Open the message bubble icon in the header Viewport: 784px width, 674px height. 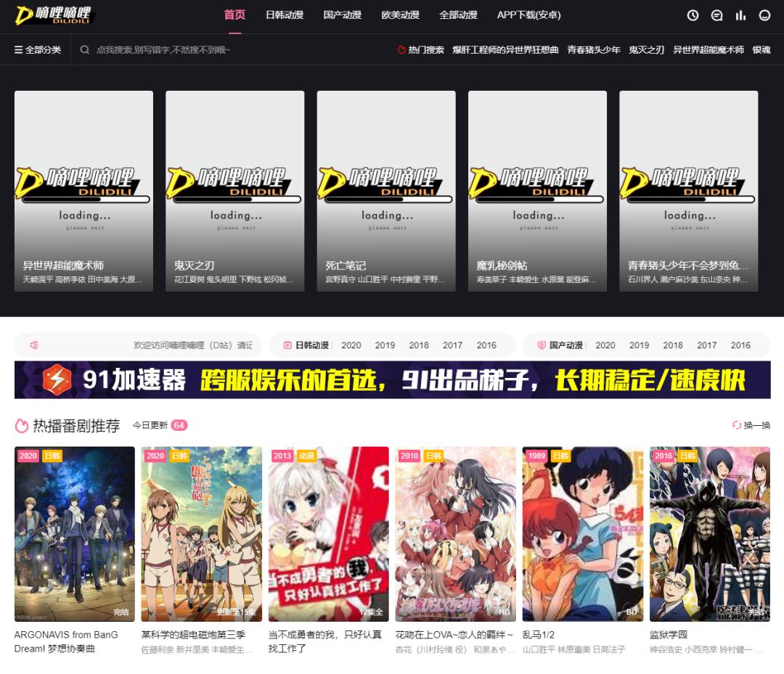(716, 15)
